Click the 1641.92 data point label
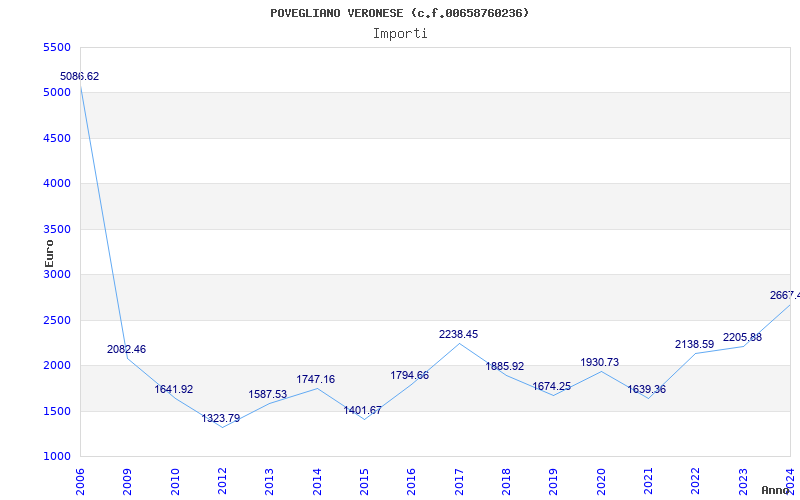The width and height of the screenshot is (800, 500). tap(174, 389)
